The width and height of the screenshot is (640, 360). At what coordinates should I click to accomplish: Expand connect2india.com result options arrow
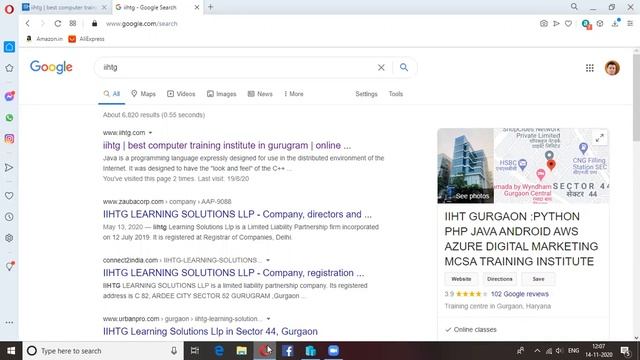tap(268, 260)
